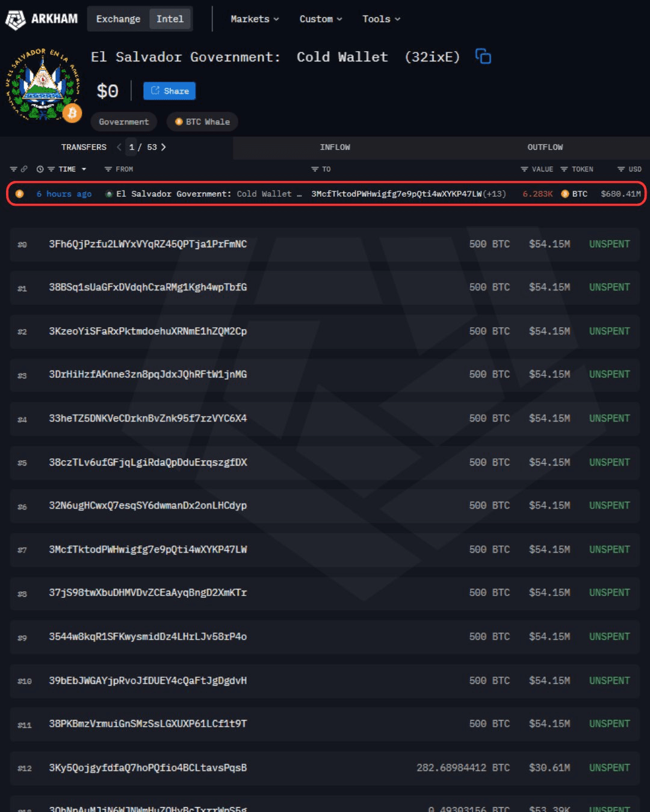Select the INFLOW tab
Viewport: 650px width, 812px height.
coord(335,147)
